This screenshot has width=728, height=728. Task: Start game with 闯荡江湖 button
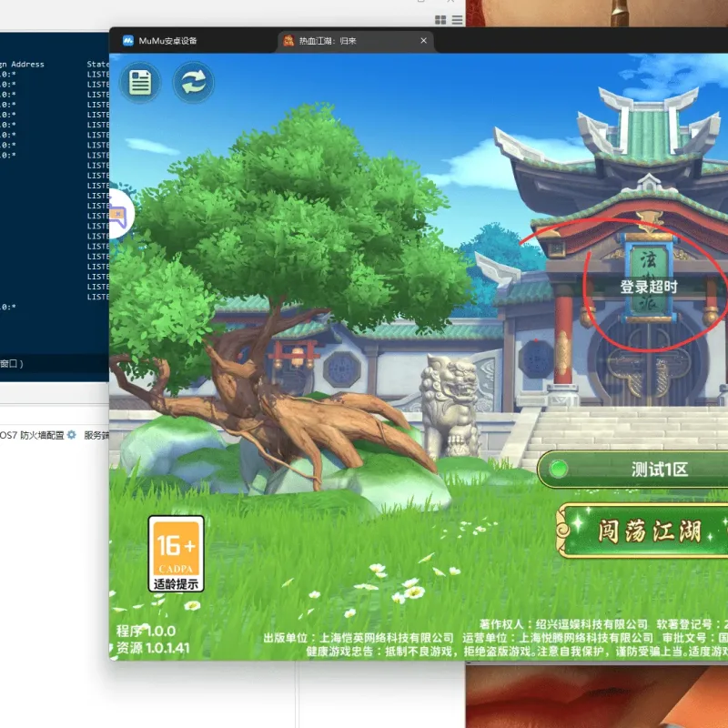(x=642, y=531)
